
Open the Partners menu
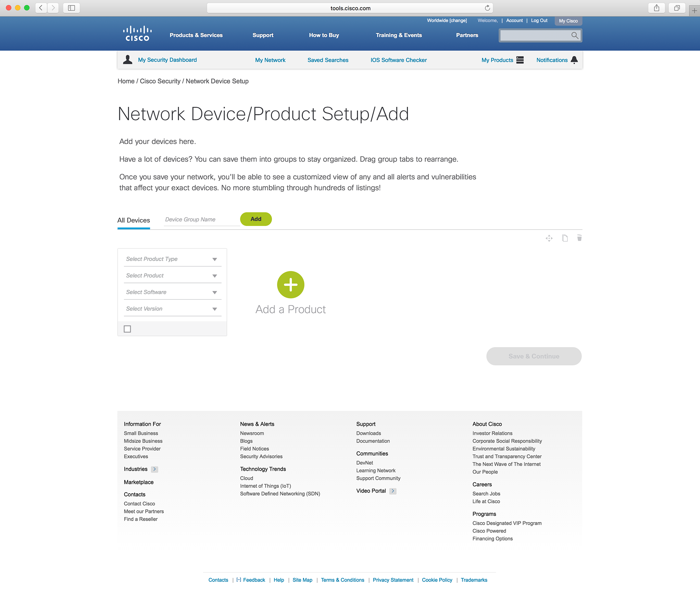(467, 35)
